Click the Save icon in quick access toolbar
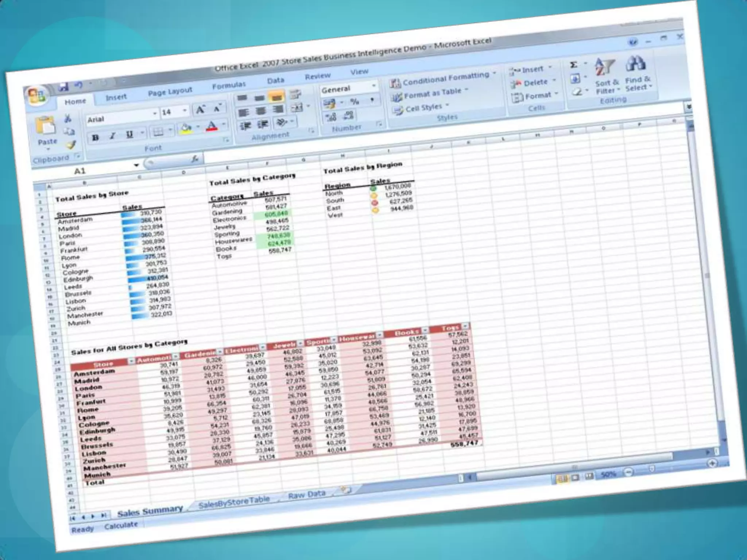This screenshot has height=560, width=747. (x=64, y=86)
